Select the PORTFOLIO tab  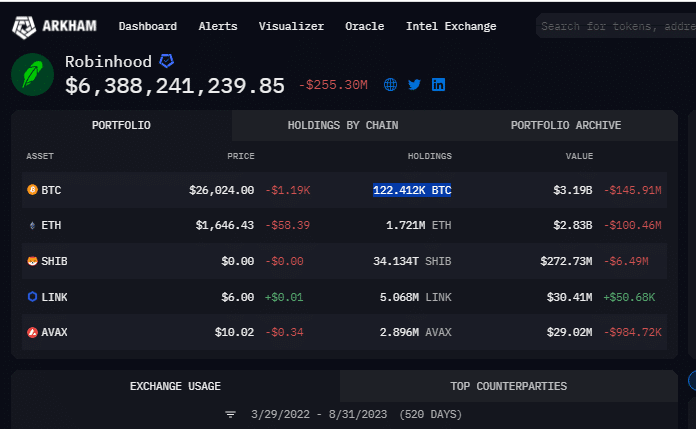(121, 125)
